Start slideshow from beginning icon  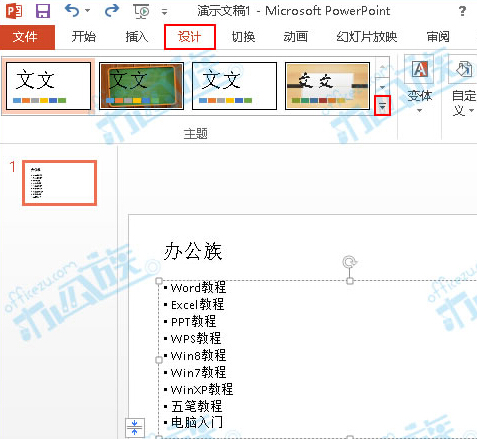pos(141,11)
